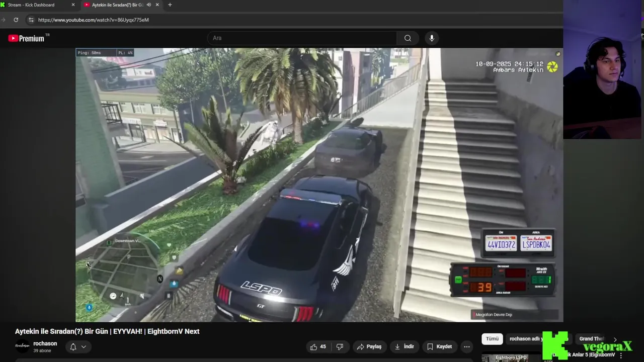Show next filter chips with arrow
This screenshot has width=644, height=362.
pyautogui.click(x=615, y=339)
